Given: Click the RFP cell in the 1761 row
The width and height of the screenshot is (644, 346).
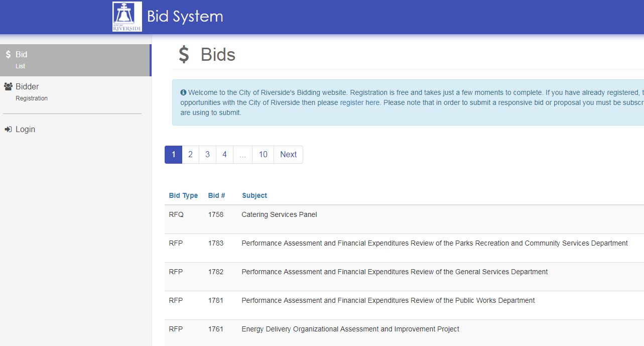Looking at the screenshot, I should click(176, 329).
